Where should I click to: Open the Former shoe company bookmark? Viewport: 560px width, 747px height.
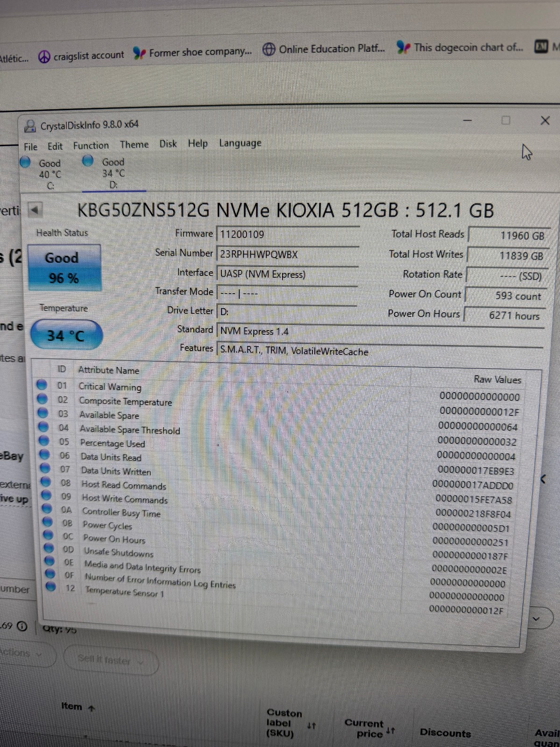coord(193,52)
